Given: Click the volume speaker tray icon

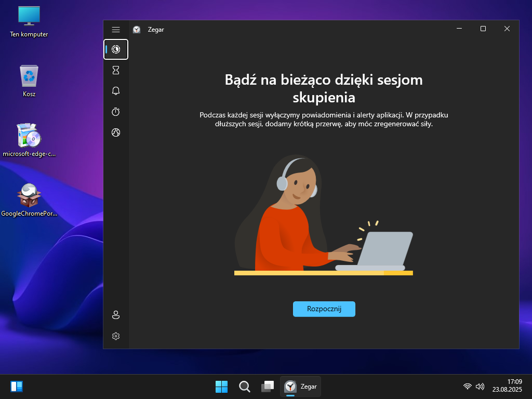Looking at the screenshot, I should pyautogui.click(x=480, y=387).
